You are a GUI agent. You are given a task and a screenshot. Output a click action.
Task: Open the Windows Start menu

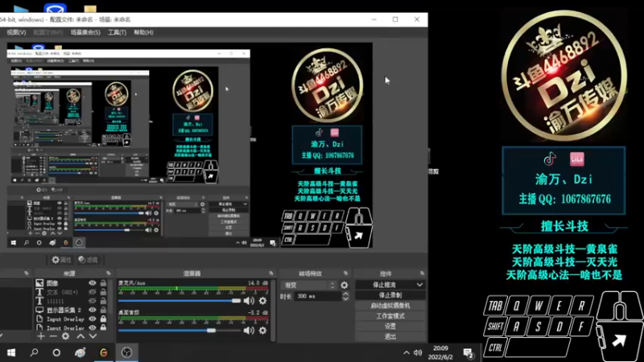[x=11, y=352]
